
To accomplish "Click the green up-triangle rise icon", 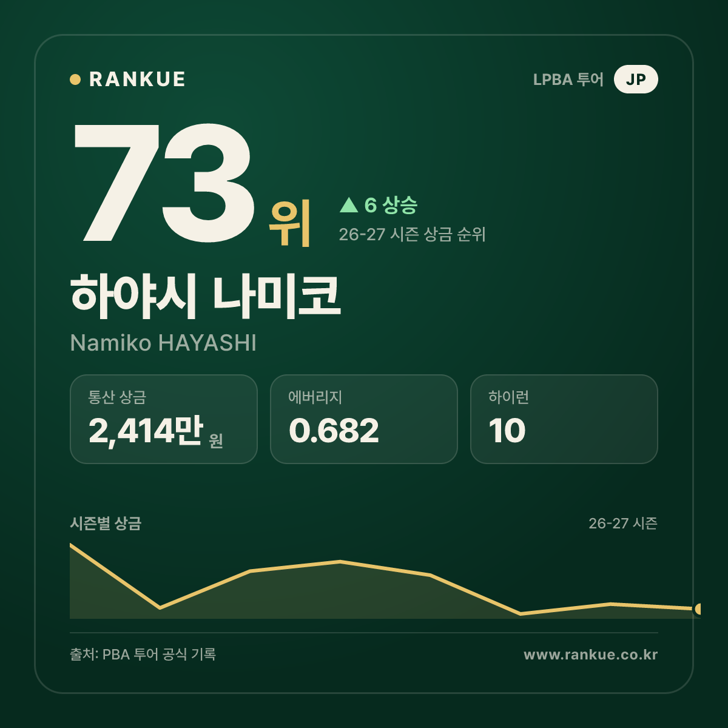I will click(x=349, y=205).
